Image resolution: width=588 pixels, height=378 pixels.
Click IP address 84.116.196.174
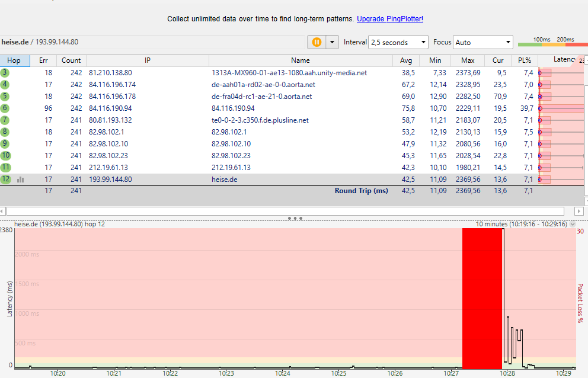[112, 85]
